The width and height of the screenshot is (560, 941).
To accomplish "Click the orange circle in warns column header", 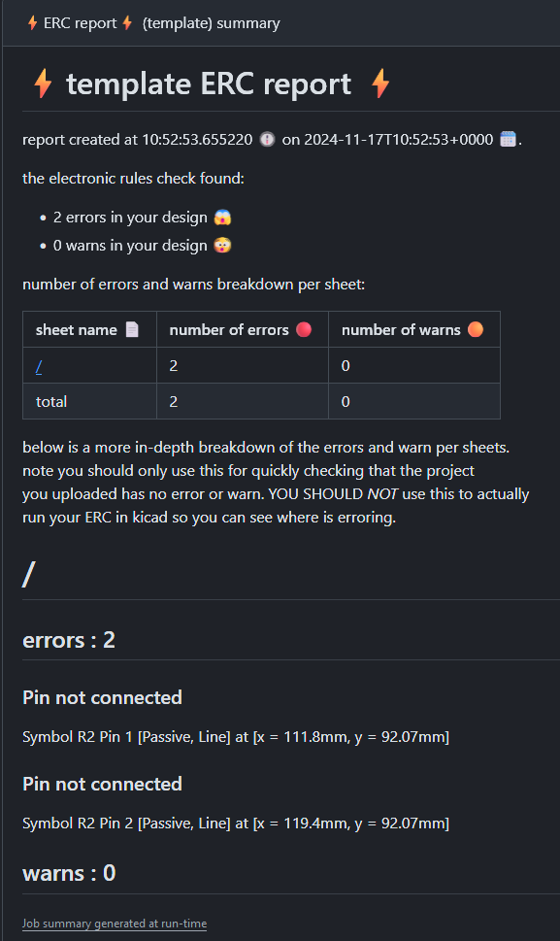I will [x=476, y=329].
